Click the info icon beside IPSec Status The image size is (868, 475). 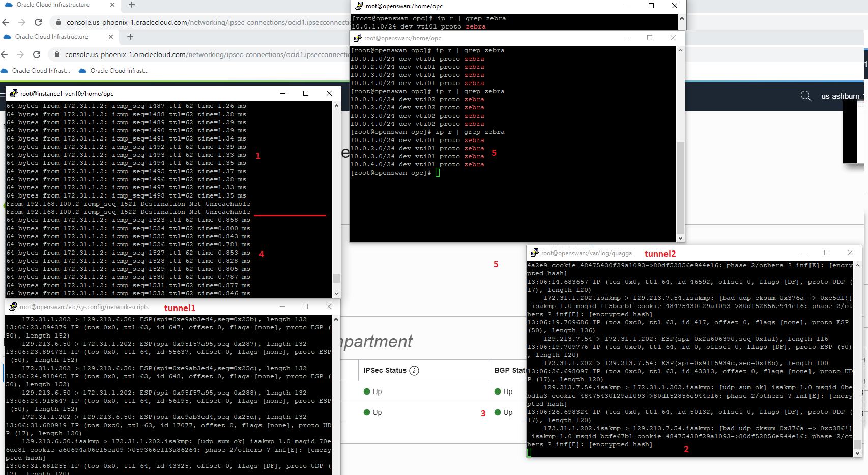[x=414, y=371]
